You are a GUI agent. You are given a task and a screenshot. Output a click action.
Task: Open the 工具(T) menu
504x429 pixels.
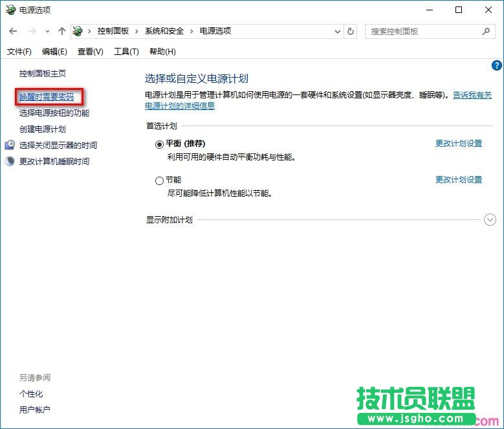(126, 52)
